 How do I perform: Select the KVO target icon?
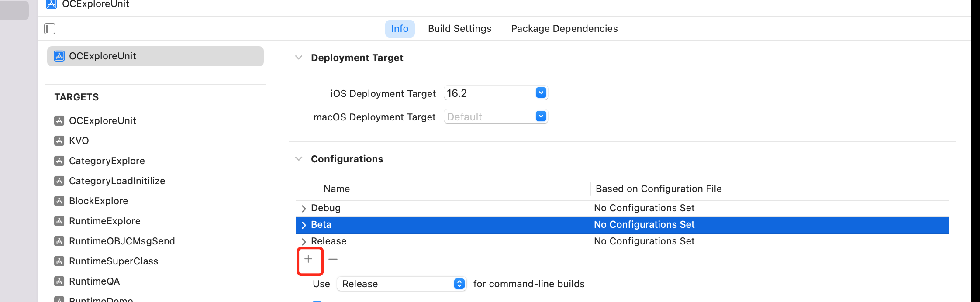pos(59,141)
